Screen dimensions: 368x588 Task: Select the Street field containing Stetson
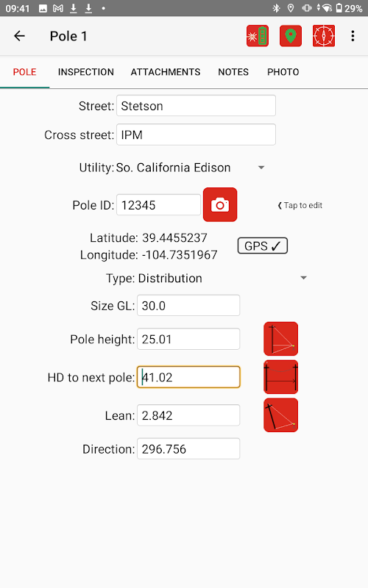tap(196, 106)
